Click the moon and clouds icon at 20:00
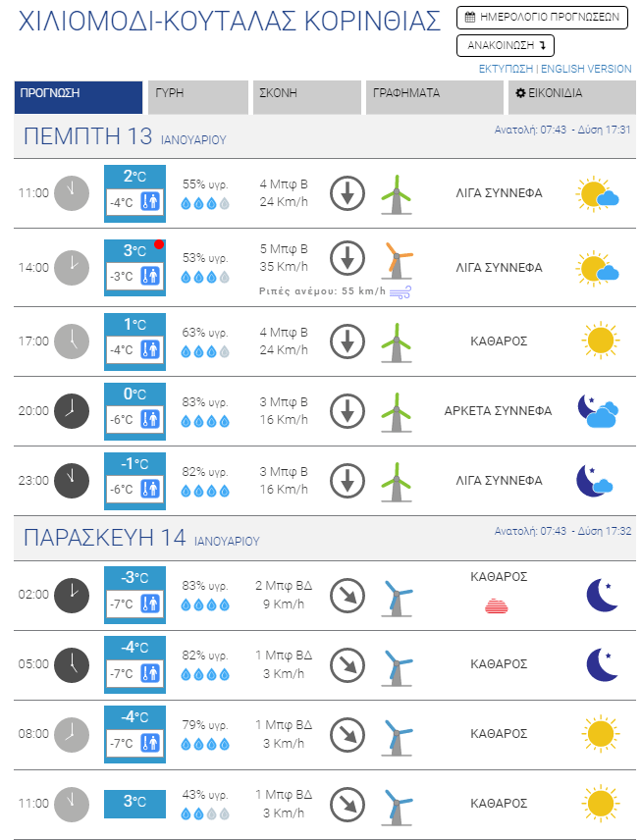 (597, 411)
